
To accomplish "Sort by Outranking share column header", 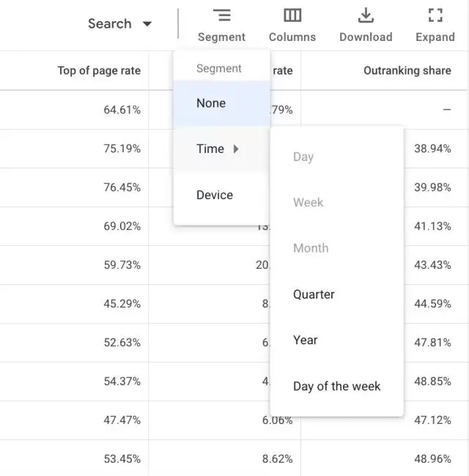I will coord(407,71).
